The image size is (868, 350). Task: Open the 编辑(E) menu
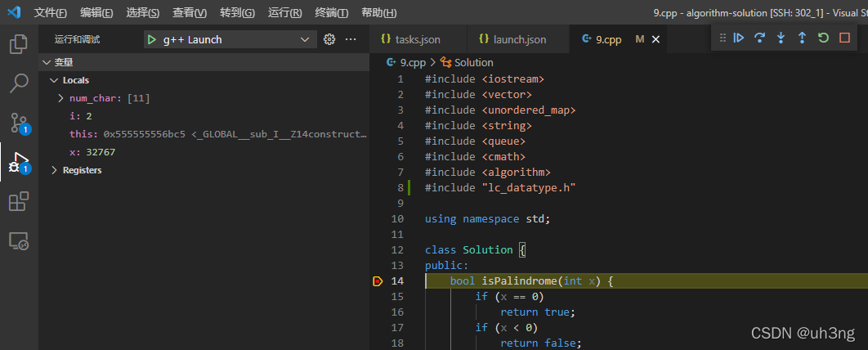coord(96,13)
